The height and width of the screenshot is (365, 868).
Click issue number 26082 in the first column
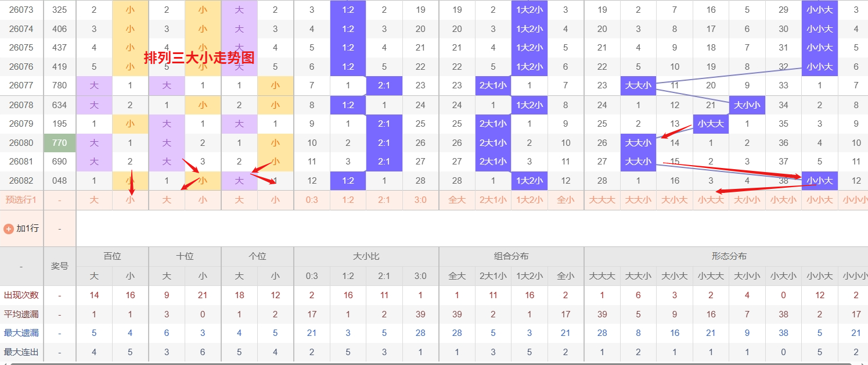point(21,181)
